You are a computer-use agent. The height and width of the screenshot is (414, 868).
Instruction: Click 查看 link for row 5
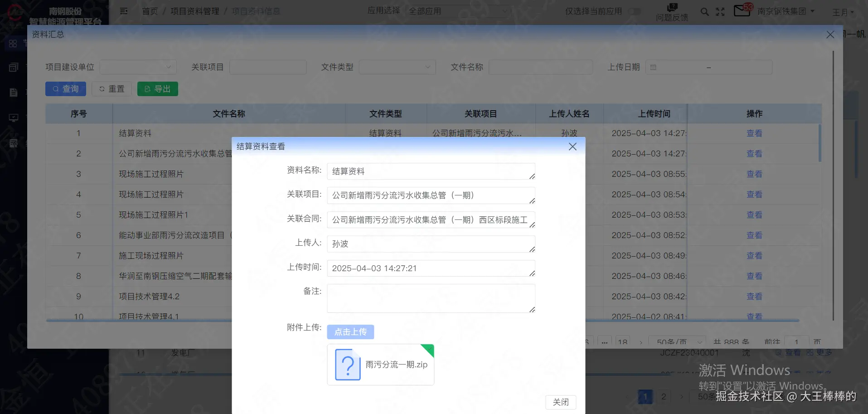point(754,215)
